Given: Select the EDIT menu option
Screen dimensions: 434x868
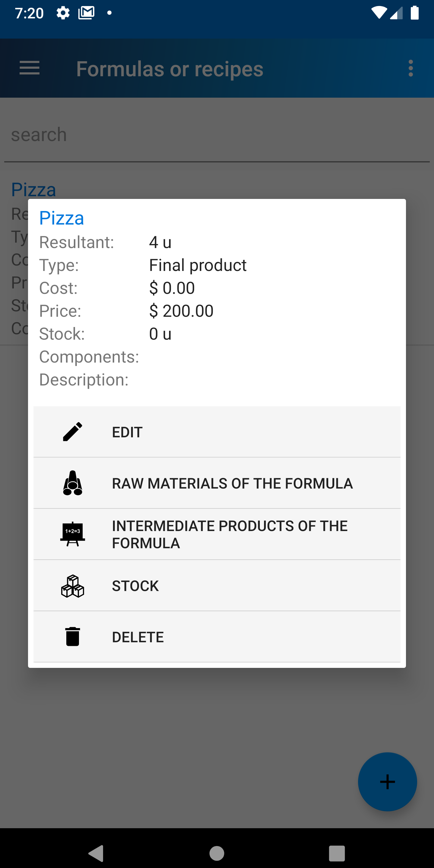Looking at the screenshot, I should click(217, 432).
